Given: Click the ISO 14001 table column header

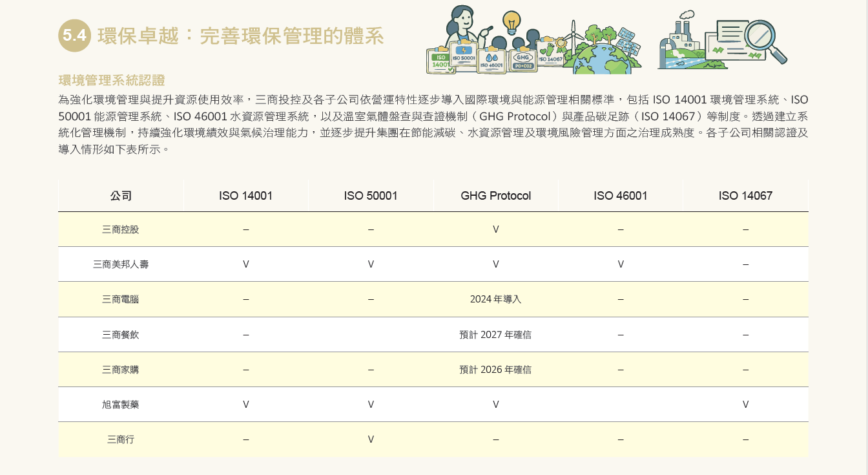Looking at the screenshot, I should [245, 196].
